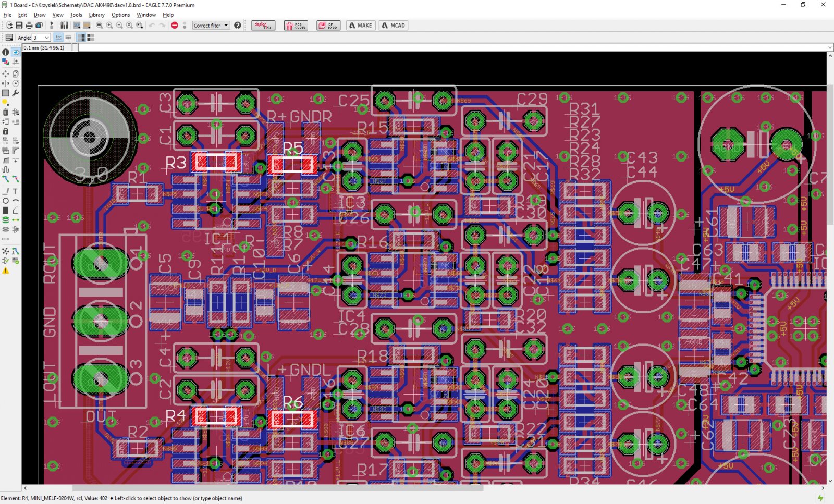Toggle the grid settings icon
Screen dimensions: 834x504
[9, 38]
